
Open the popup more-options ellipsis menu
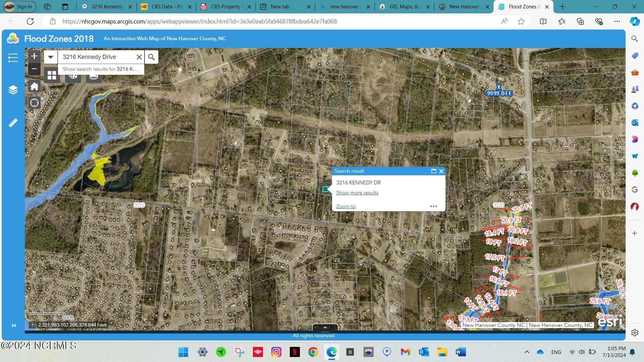(x=434, y=206)
